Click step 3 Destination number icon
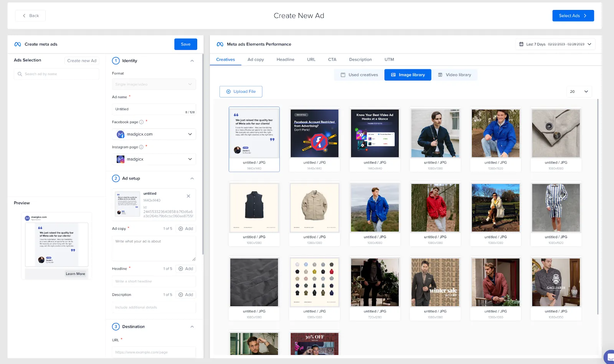 [116, 327]
